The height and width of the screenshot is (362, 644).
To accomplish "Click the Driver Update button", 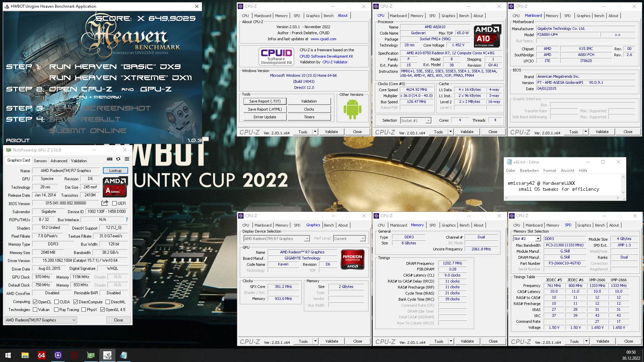I will click(265, 117).
